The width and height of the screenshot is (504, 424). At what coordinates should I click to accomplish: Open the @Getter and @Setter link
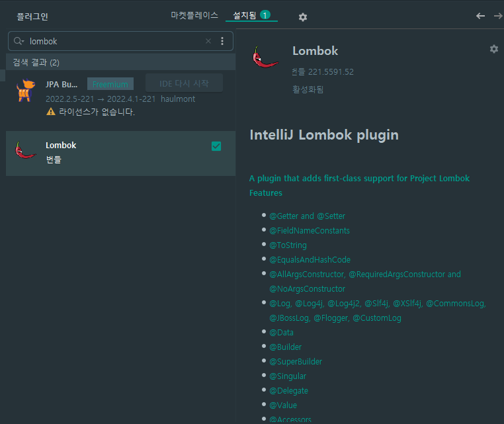308,216
